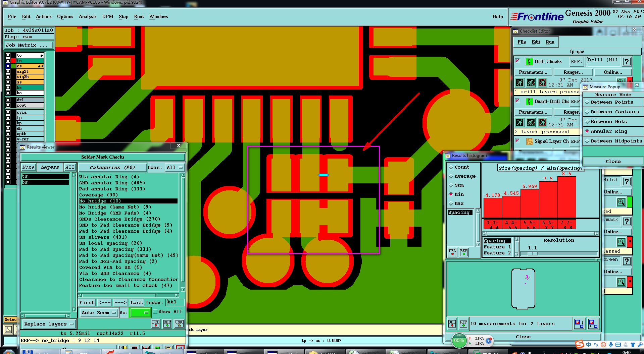Screen dimensions: 644x354
Task: Click Parameters button under Drill Checks
Action: click(x=533, y=72)
